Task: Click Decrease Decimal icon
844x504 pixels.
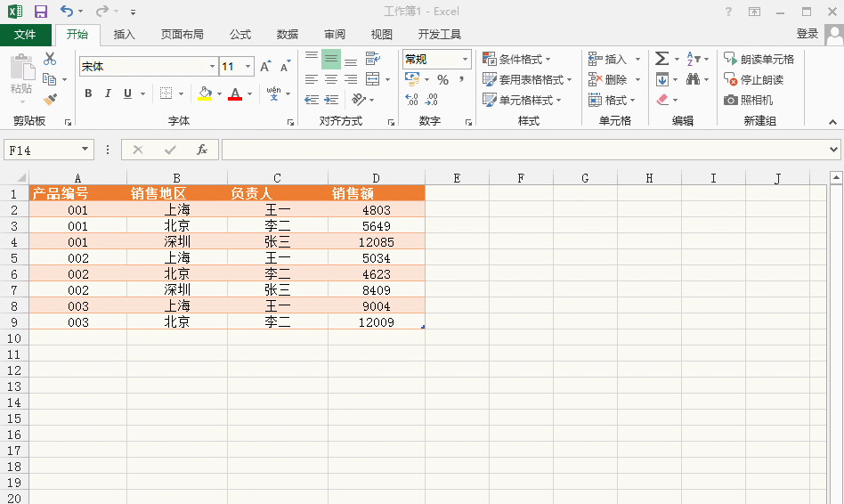Action: point(432,99)
